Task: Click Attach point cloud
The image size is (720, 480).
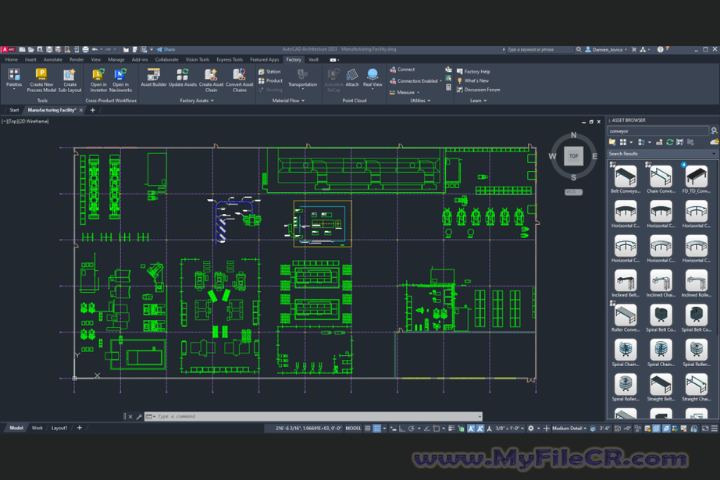Action: click(352, 78)
